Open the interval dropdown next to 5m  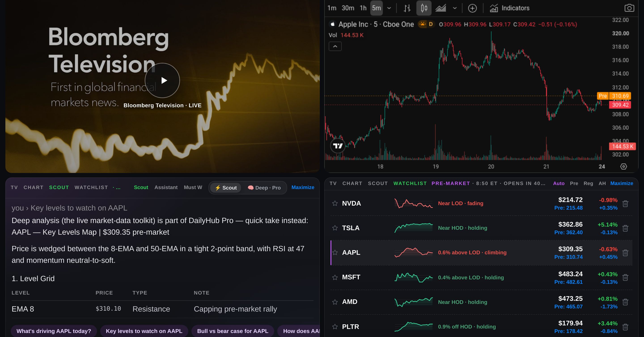pos(389,8)
